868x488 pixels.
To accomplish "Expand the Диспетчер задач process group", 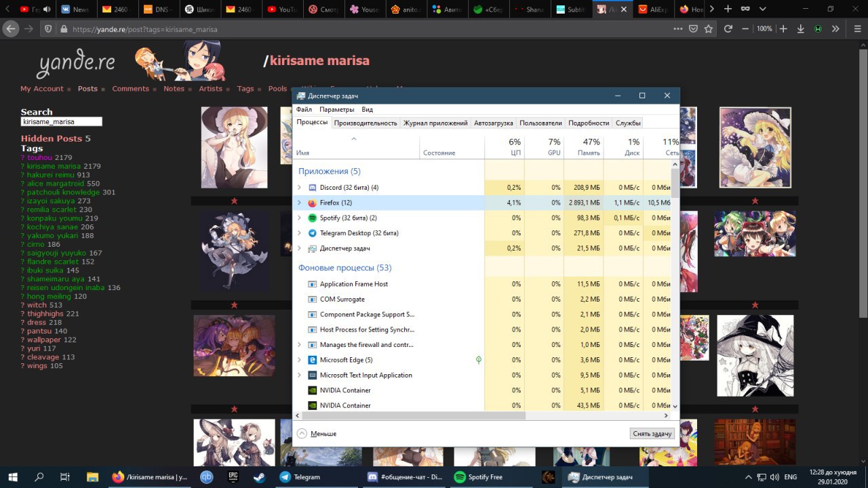I will pos(299,248).
